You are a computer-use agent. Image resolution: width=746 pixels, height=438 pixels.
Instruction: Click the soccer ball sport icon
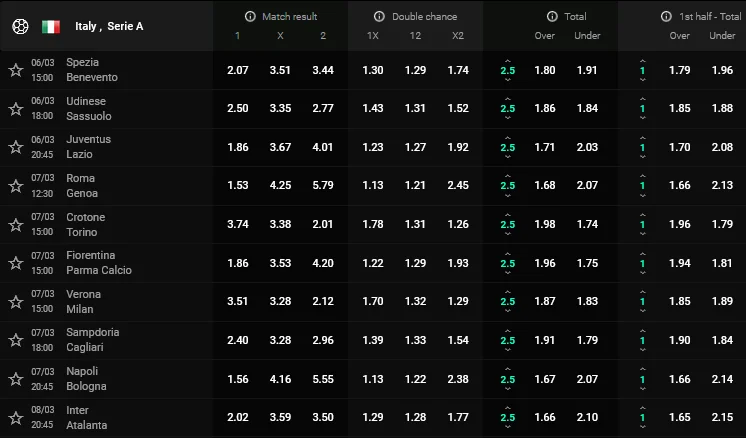point(18,26)
